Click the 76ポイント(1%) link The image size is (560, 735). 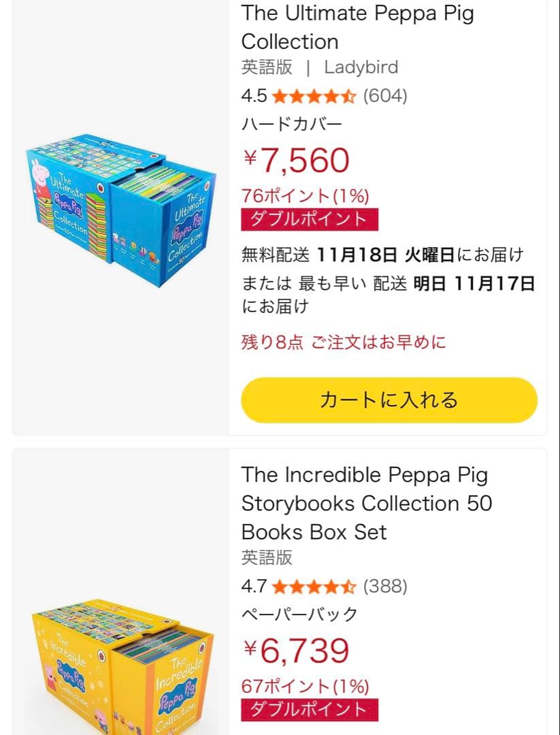tap(303, 195)
